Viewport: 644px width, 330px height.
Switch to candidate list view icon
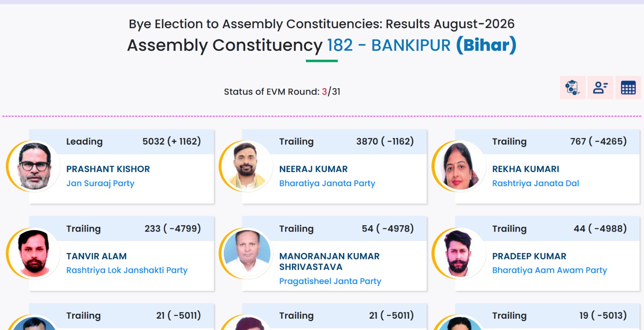click(600, 87)
